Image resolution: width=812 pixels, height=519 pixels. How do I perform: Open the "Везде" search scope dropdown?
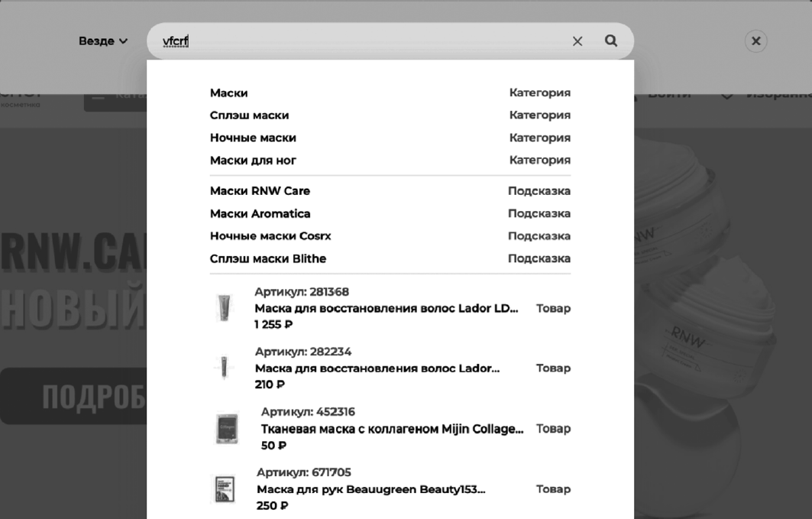[x=103, y=41]
